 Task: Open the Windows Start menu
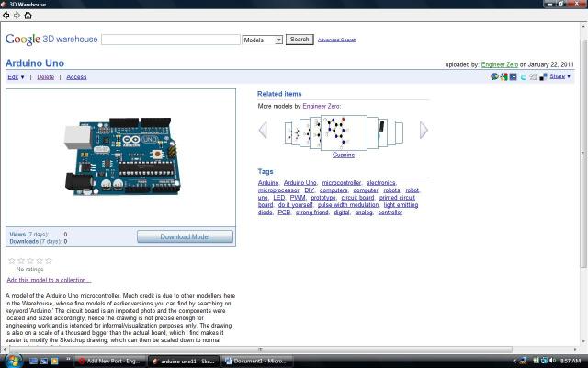pyautogui.click(x=10, y=361)
